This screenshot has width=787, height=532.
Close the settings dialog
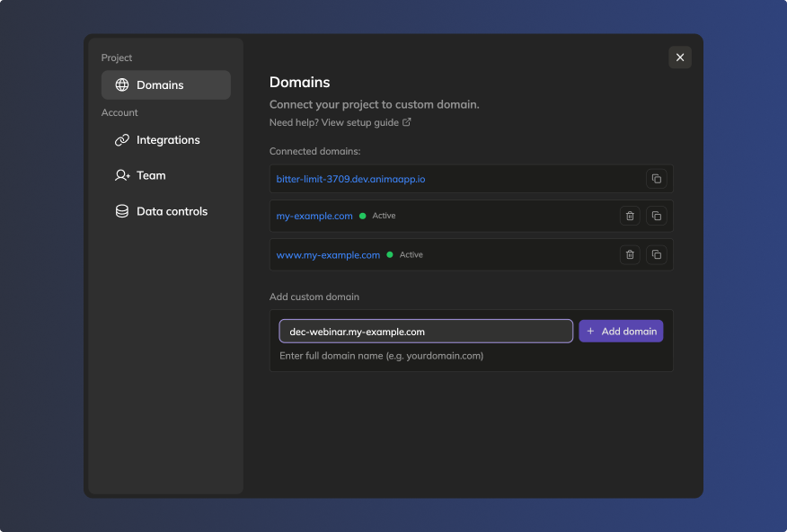pos(679,58)
